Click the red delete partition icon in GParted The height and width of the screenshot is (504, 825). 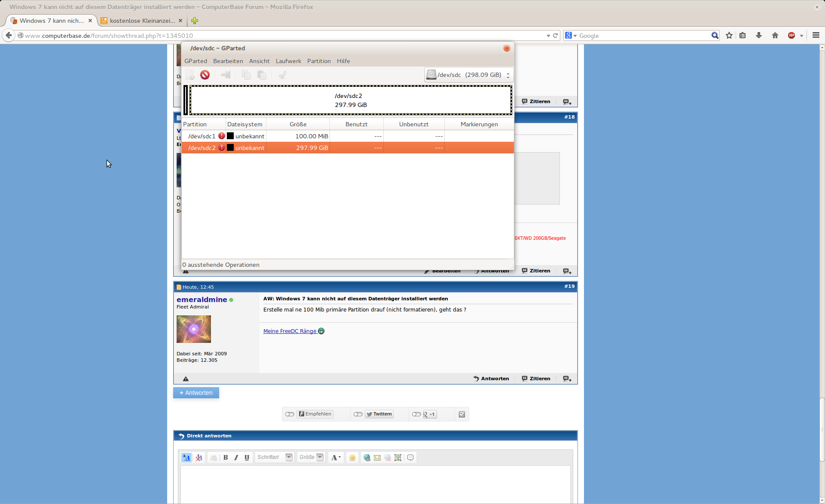click(205, 75)
